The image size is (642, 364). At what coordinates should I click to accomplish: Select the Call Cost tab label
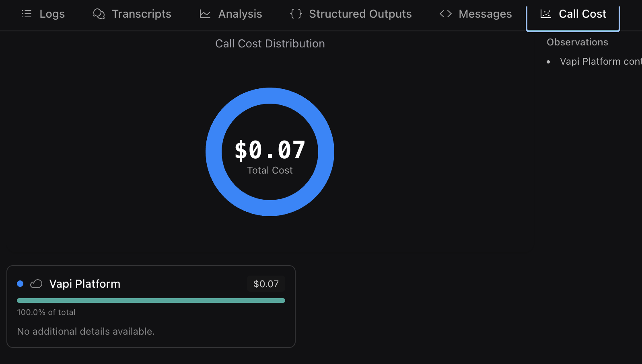582,14
